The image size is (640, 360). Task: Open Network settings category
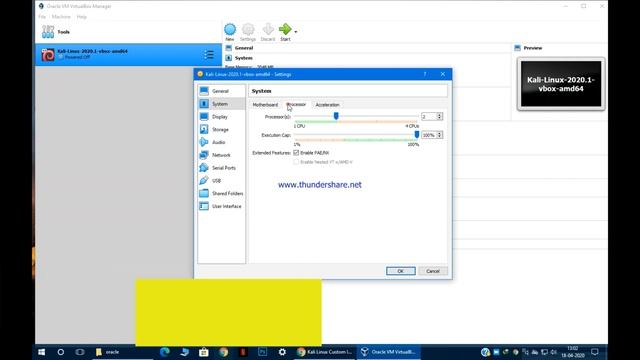222,155
